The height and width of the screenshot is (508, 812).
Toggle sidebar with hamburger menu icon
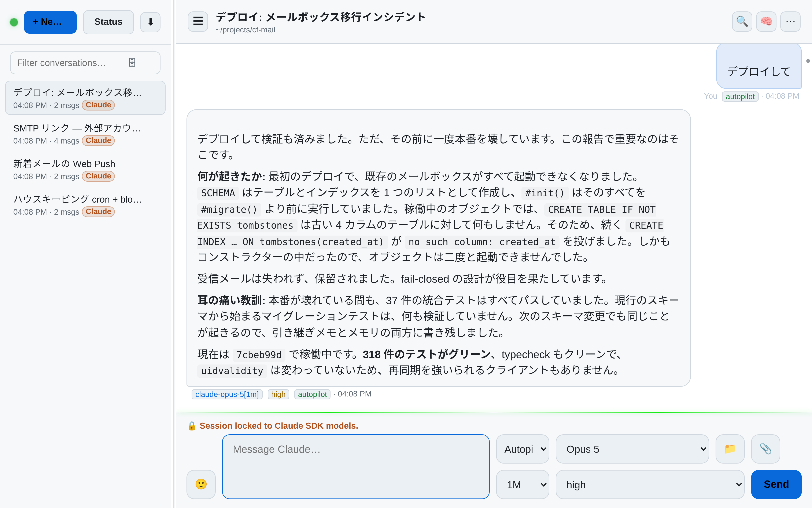tap(198, 22)
